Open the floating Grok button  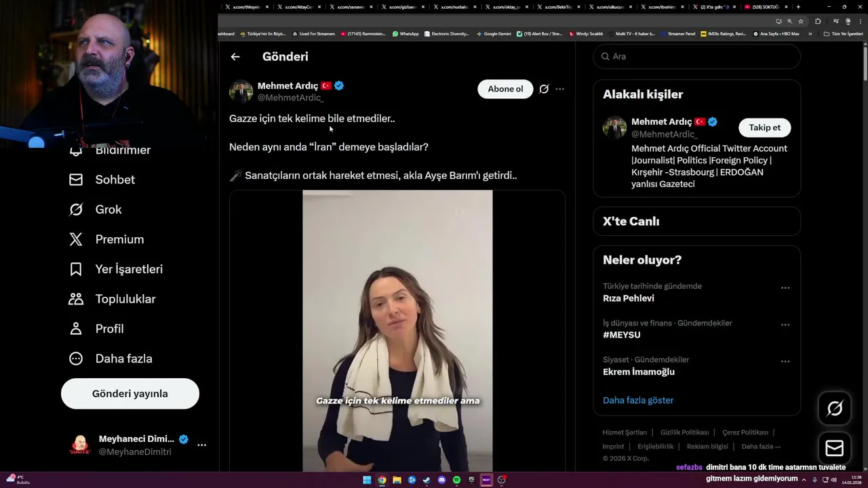click(835, 408)
